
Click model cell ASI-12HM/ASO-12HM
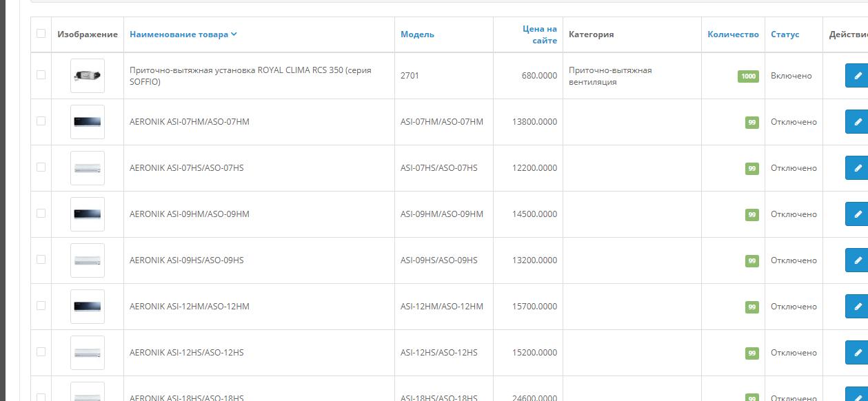point(442,307)
